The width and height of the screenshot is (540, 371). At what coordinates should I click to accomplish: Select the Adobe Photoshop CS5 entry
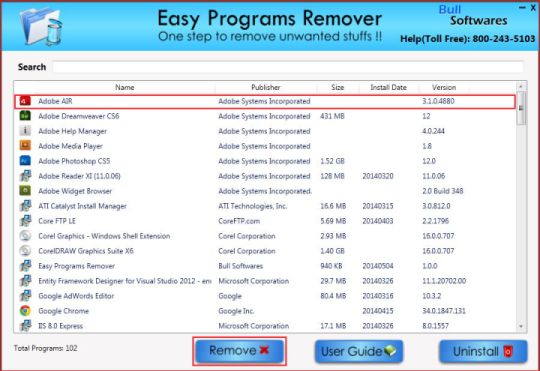coord(74,161)
